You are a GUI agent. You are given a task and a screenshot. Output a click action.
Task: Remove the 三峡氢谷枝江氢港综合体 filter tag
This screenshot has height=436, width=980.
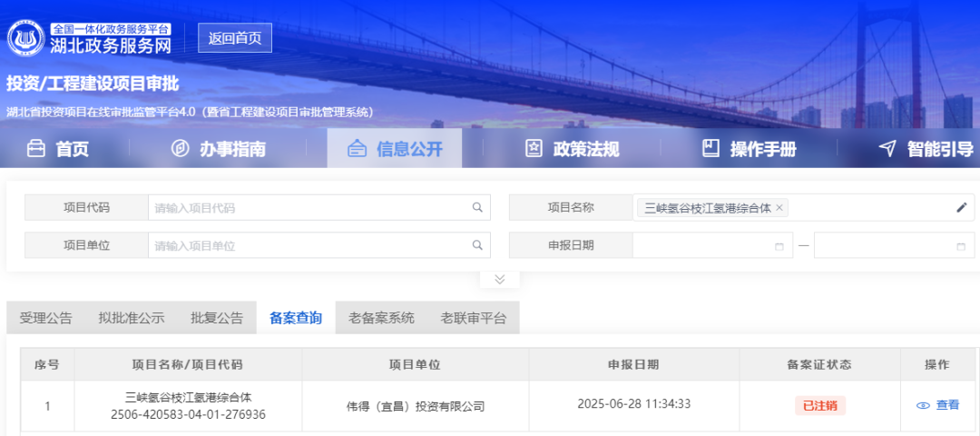click(779, 208)
